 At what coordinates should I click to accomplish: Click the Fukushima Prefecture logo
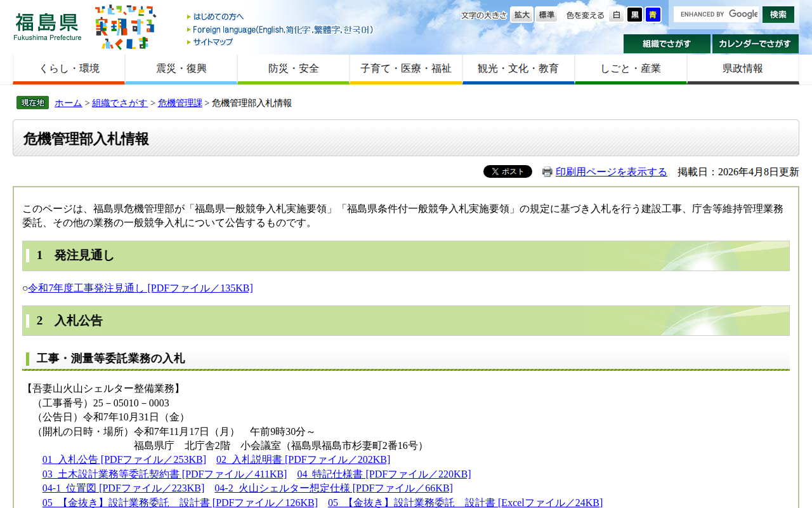tap(48, 27)
